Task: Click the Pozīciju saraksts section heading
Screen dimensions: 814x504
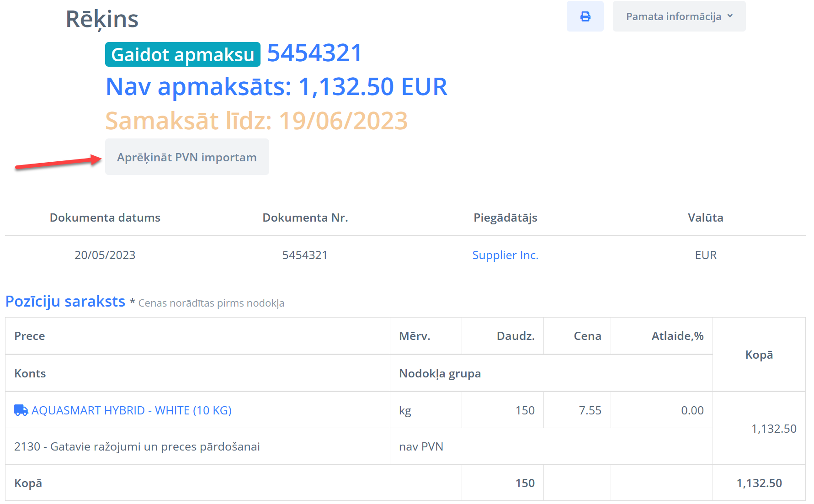Action: pos(65,302)
